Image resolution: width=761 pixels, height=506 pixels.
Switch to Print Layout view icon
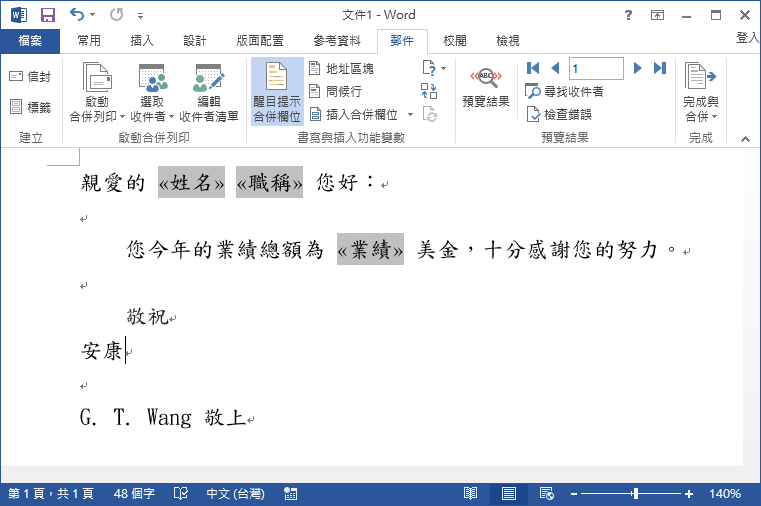[509, 494]
